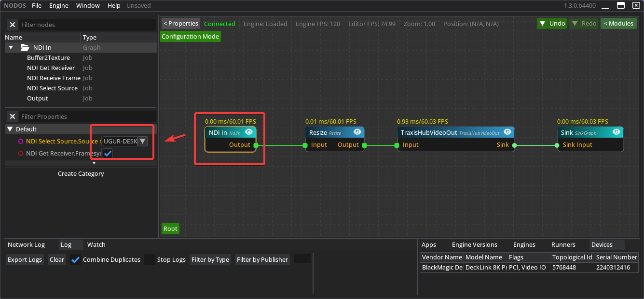
Task: Switch to the Network Log tab
Action: click(26, 244)
